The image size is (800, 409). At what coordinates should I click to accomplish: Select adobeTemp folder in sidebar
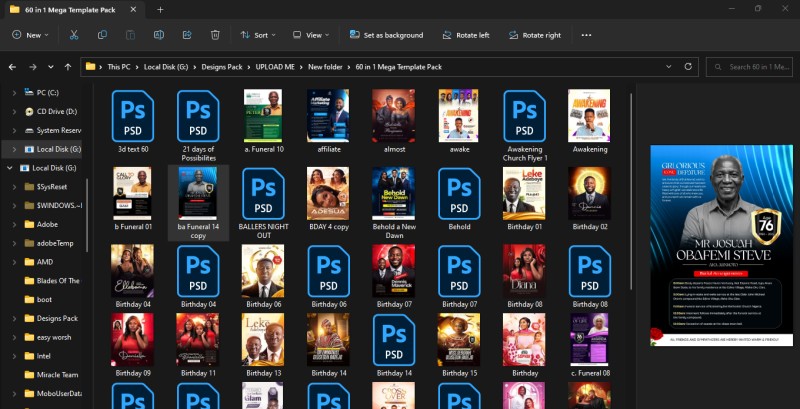coord(49,243)
